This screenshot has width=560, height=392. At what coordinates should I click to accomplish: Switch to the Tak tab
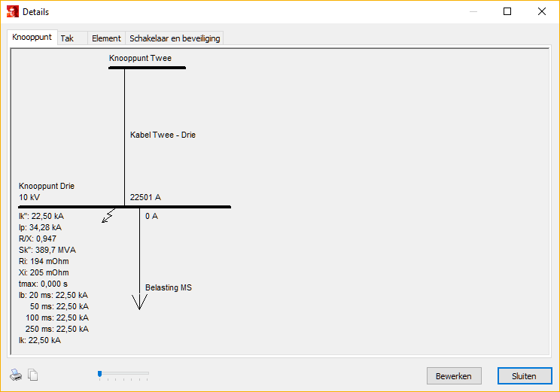point(67,38)
